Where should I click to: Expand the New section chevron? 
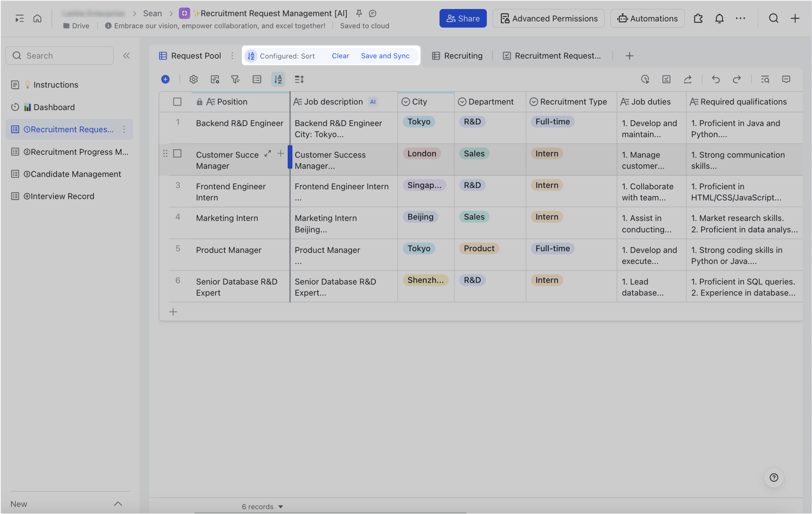click(118, 504)
